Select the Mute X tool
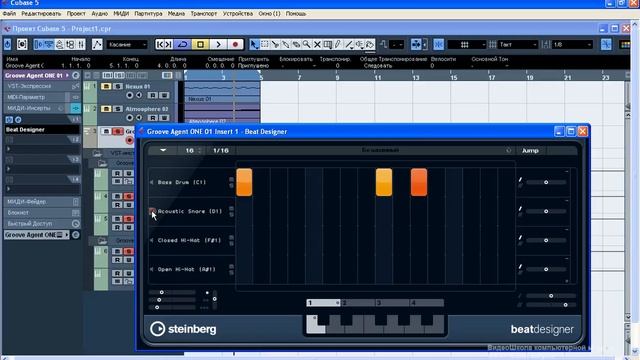 317,44
